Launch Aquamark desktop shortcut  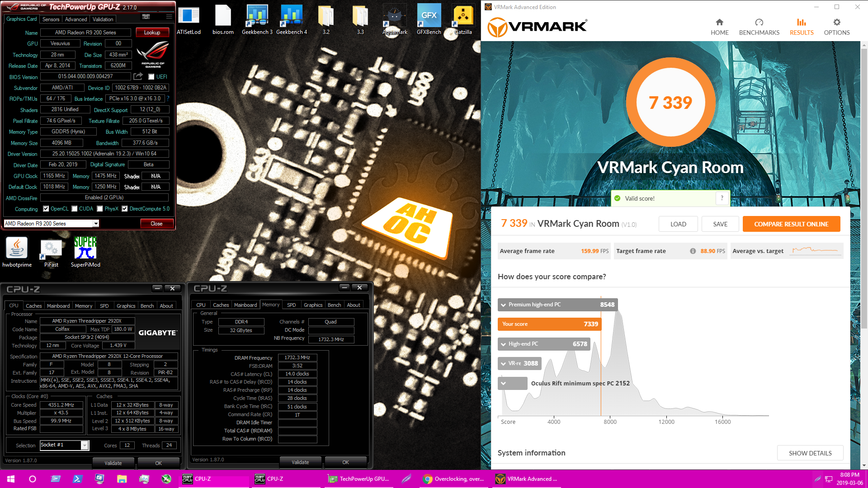pyautogui.click(x=395, y=20)
